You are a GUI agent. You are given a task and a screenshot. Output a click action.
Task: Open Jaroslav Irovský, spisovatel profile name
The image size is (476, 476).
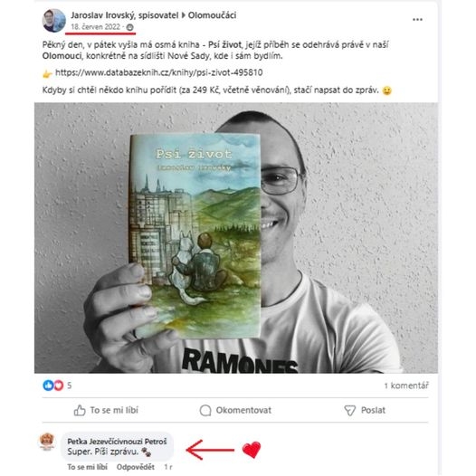click(125, 15)
